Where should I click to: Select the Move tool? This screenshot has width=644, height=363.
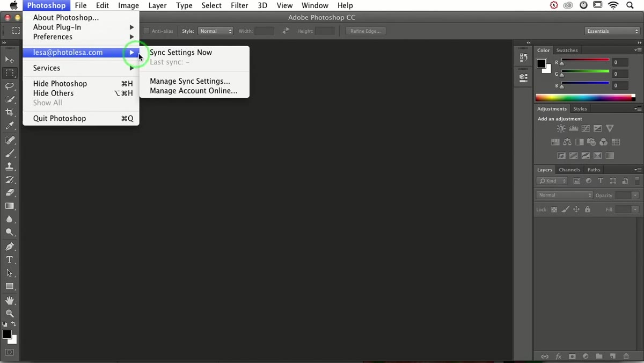(10, 60)
